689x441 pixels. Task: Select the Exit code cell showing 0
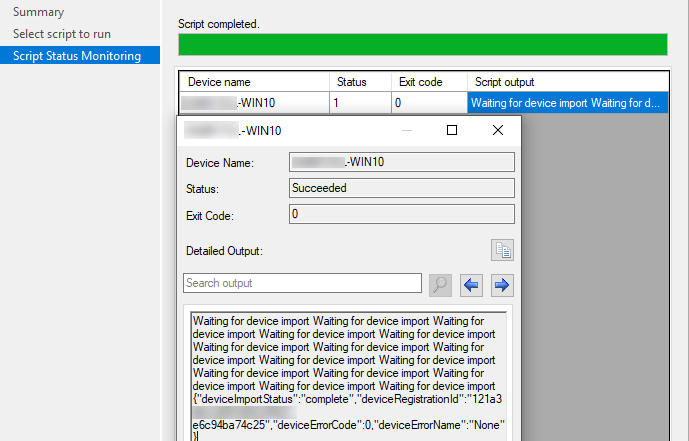click(x=429, y=103)
